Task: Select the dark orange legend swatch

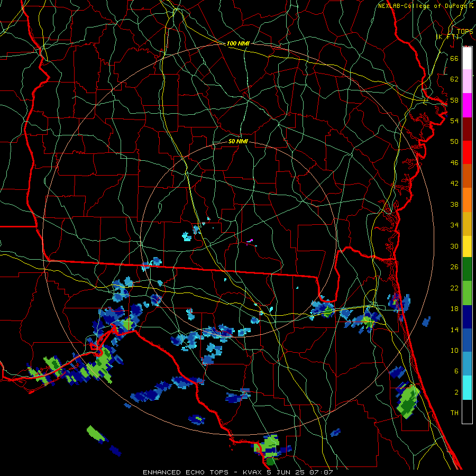Action: click(467, 176)
